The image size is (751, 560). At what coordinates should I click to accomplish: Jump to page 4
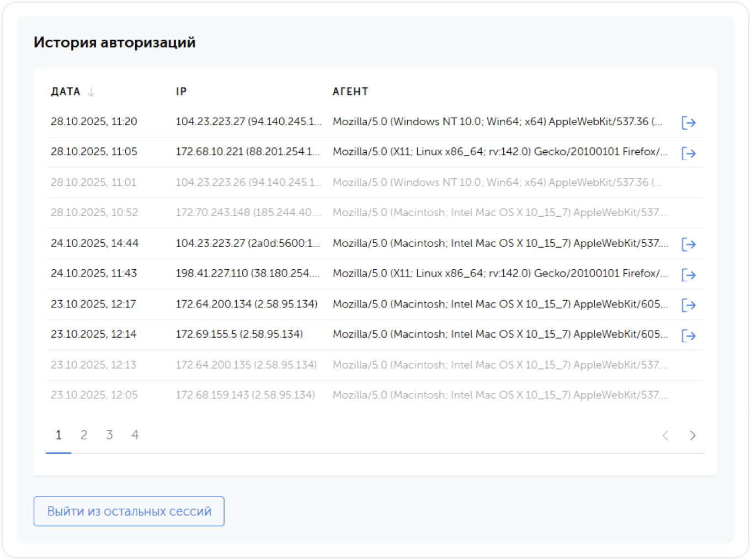(x=135, y=435)
